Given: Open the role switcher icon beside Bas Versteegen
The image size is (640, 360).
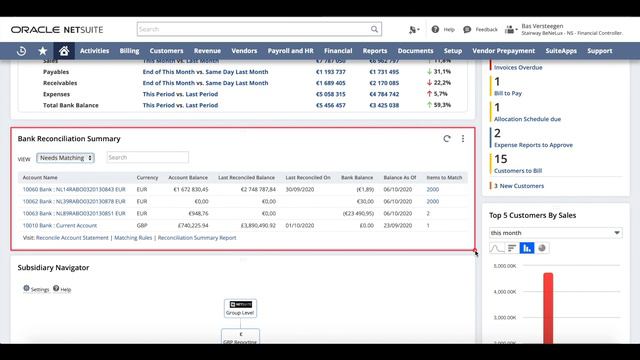Looking at the screenshot, I should 511,29.
